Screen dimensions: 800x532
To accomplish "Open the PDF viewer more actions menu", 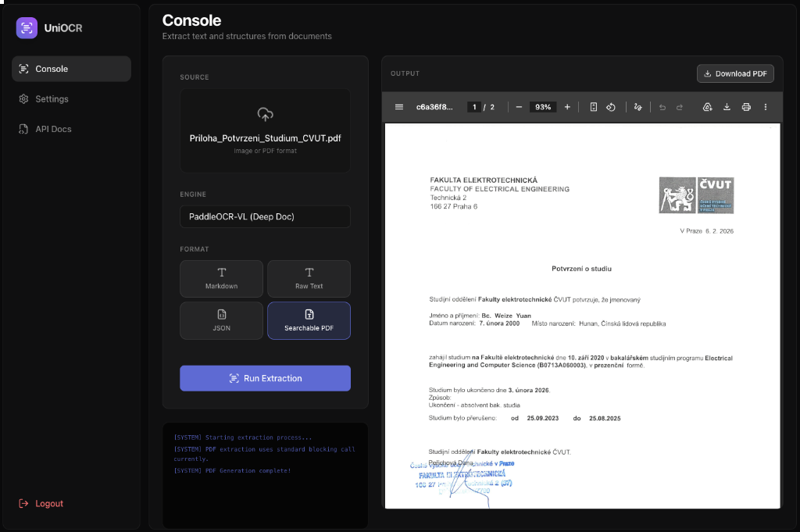I will pyautogui.click(x=766, y=107).
